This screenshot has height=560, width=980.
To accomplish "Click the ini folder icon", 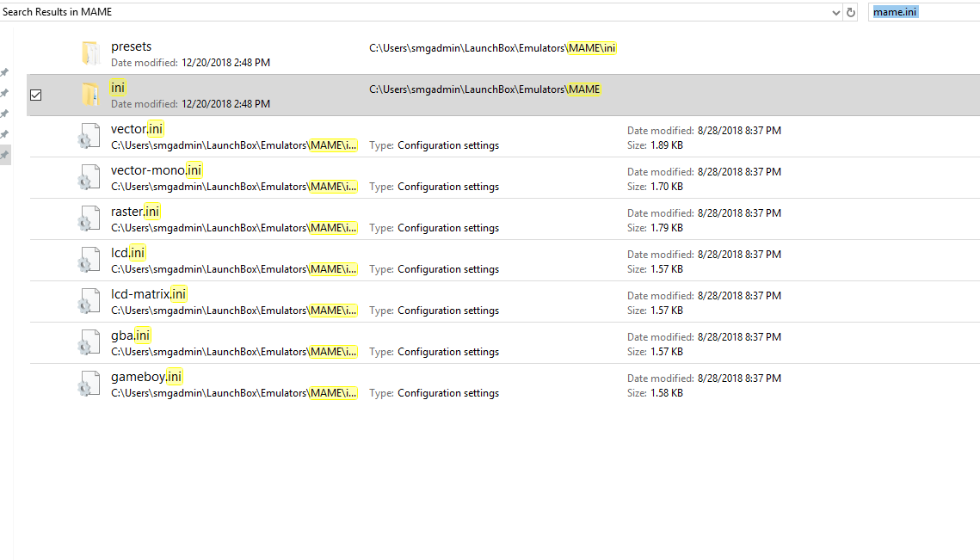I will pos(90,95).
